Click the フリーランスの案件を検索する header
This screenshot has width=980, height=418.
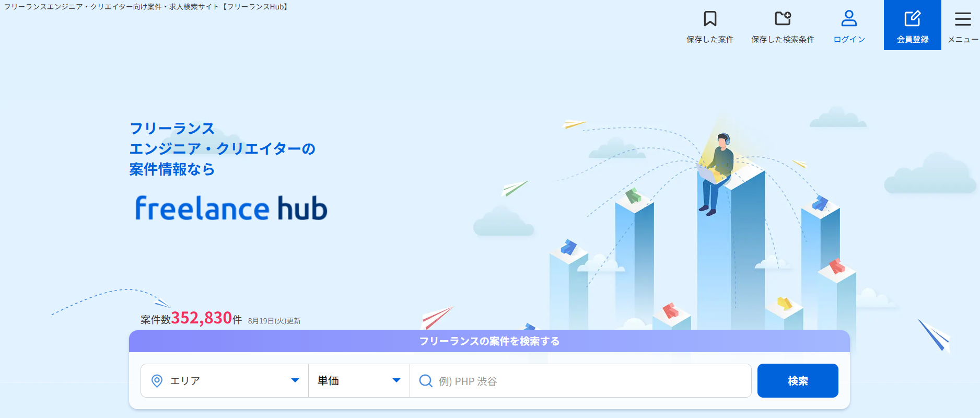click(x=489, y=341)
